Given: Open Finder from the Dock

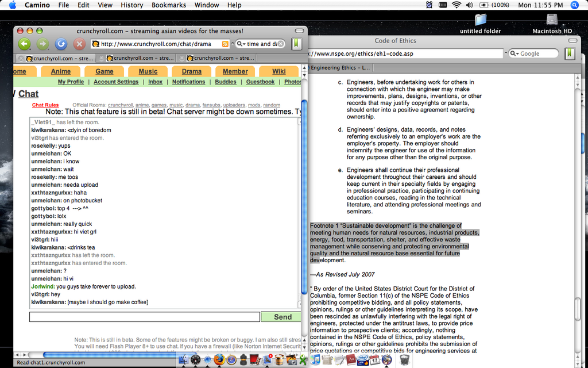Looking at the screenshot, I should pos(183,359).
